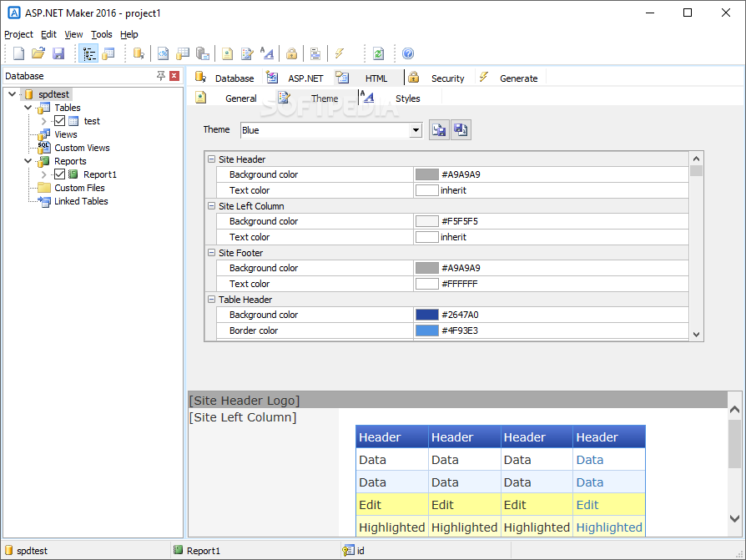Click the horizontal bars toolbar icon
This screenshot has height=560, width=746.
point(315,53)
